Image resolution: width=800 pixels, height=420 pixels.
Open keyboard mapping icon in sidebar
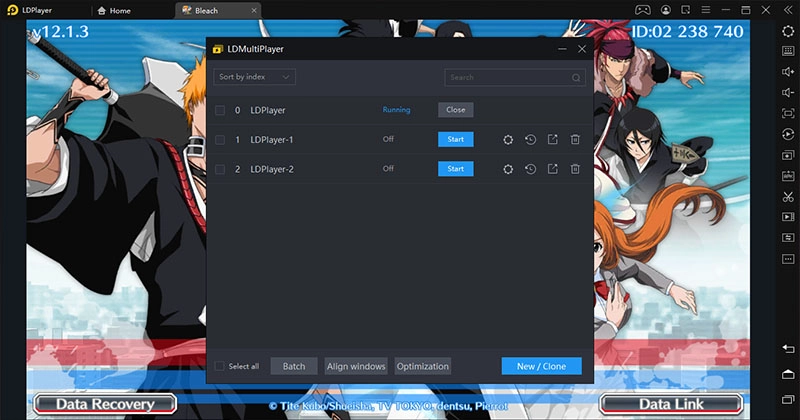(x=788, y=51)
